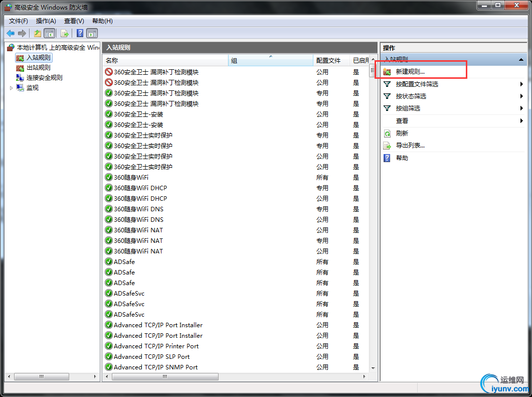Click the 入站规则 tree icon

tap(20, 58)
